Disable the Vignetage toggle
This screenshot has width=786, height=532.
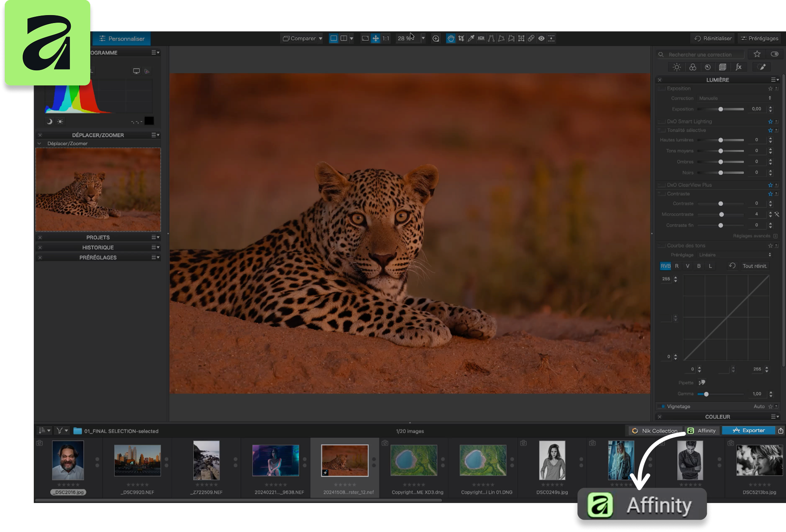[x=662, y=406]
